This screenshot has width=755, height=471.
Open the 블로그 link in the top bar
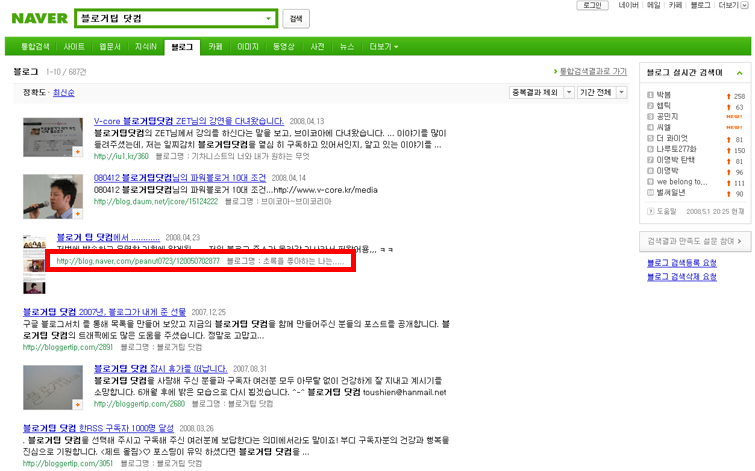[x=700, y=5]
